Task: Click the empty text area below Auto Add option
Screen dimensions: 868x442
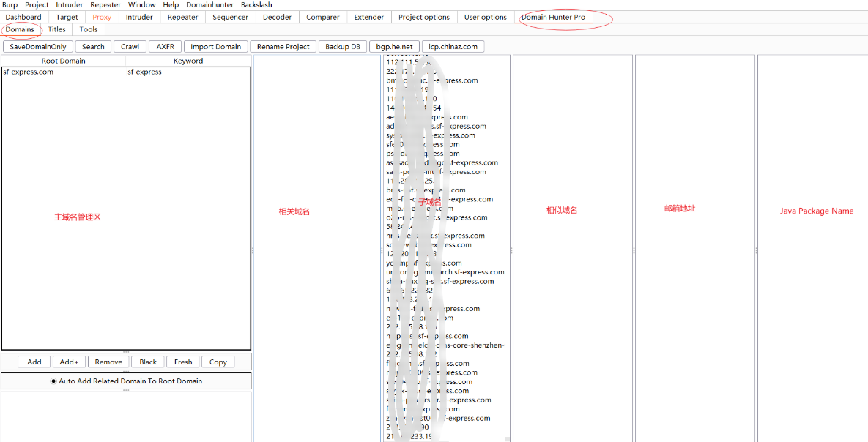Action: (126, 416)
